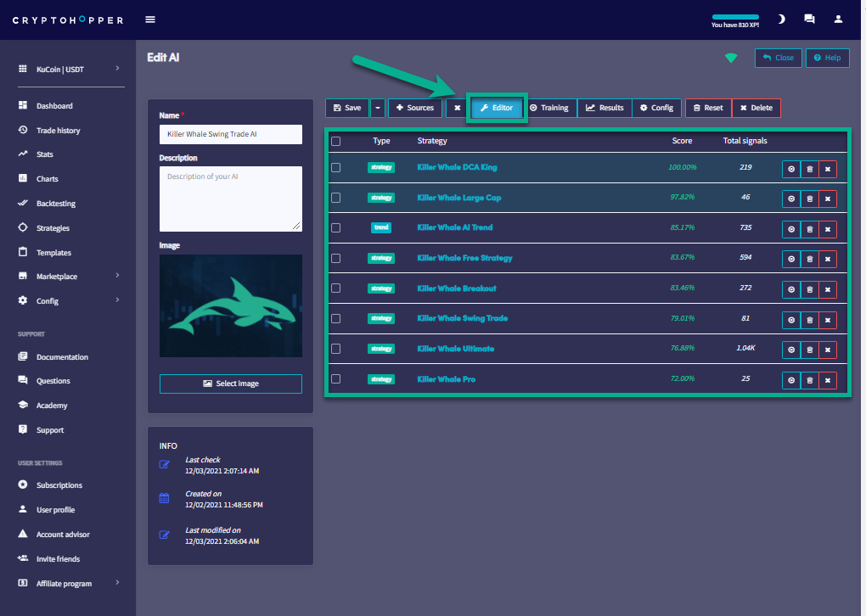This screenshot has width=866, height=616.
Task: Click the XP progress bar
Action: point(735,16)
